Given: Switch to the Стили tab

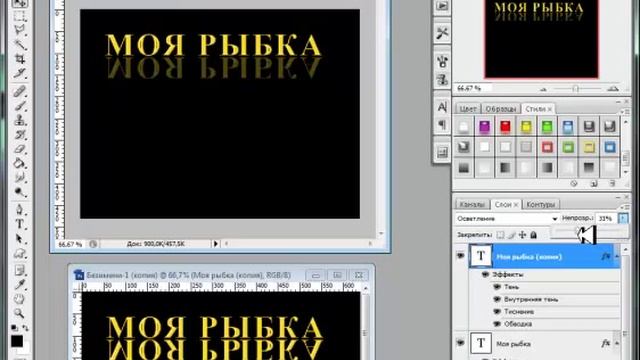Looking at the screenshot, I should pyautogui.click(x=538, y=109).
